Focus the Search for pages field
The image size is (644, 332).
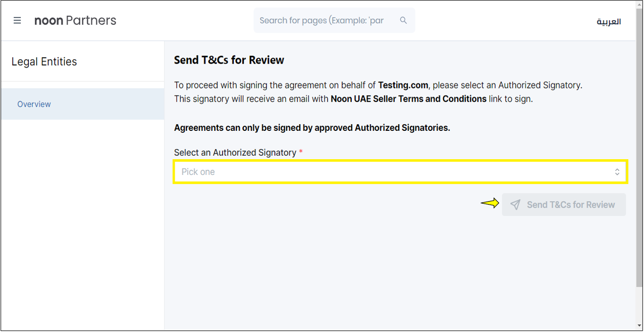(323, 21)
